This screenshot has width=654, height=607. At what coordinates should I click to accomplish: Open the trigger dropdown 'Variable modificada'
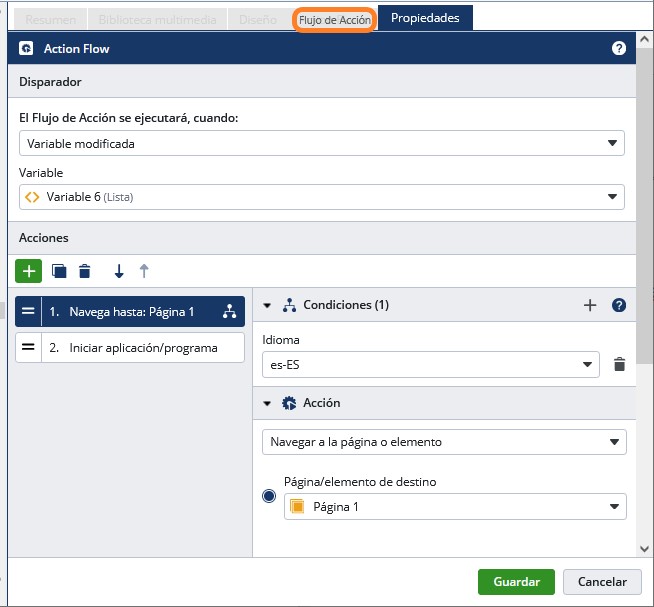click(321, 143)
